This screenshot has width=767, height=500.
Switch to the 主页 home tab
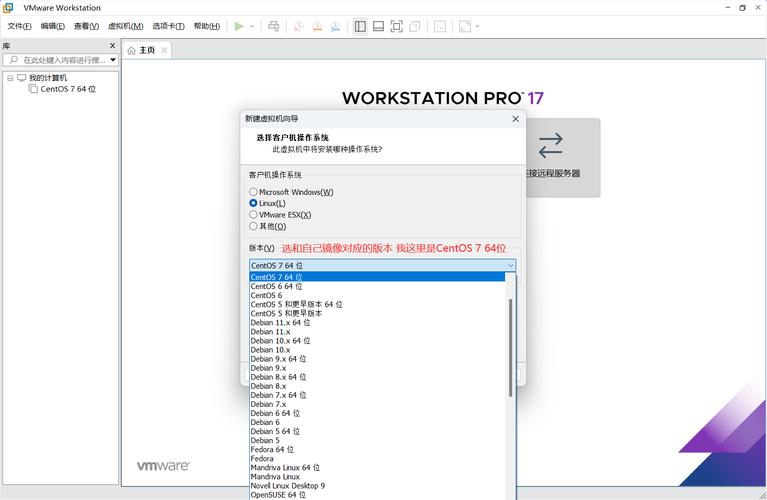[x=147, y=50]
